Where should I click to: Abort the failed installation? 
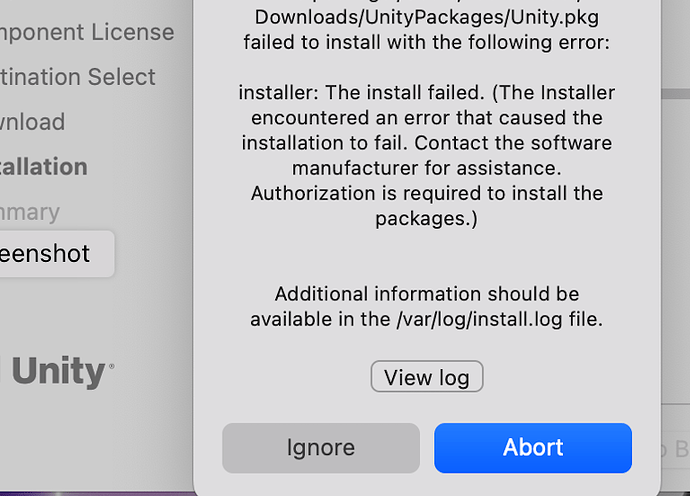[x=532, y=447]
